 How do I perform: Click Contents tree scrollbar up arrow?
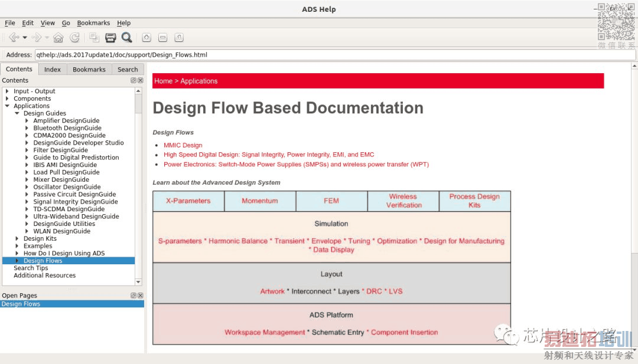click(x=138, y=91)
